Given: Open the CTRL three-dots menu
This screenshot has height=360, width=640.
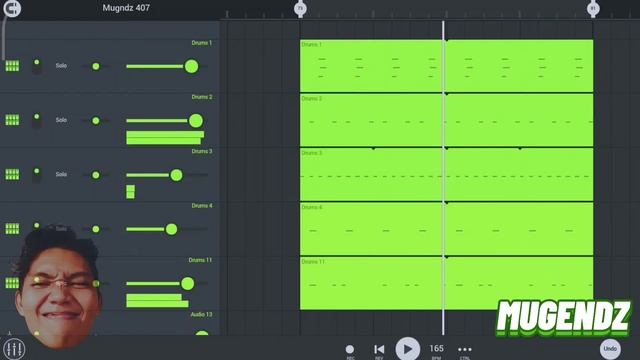Looking at the screenshot, I should pyautogui.click(x=464, y=349).
